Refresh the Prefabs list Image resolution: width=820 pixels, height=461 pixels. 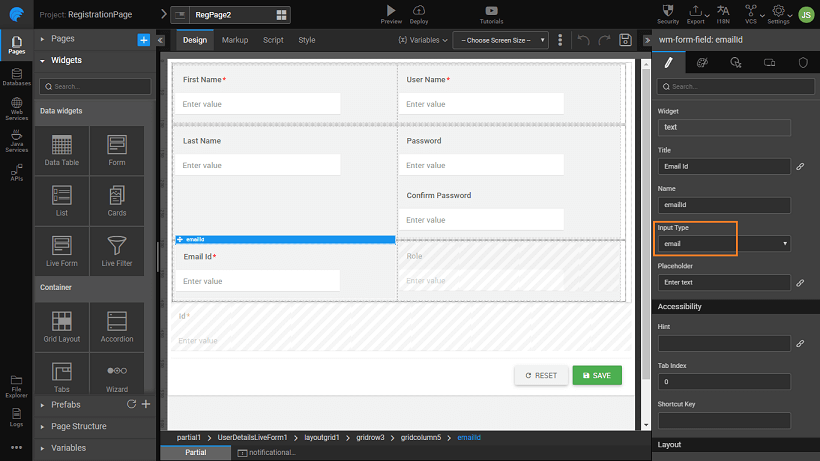(130, 404)
